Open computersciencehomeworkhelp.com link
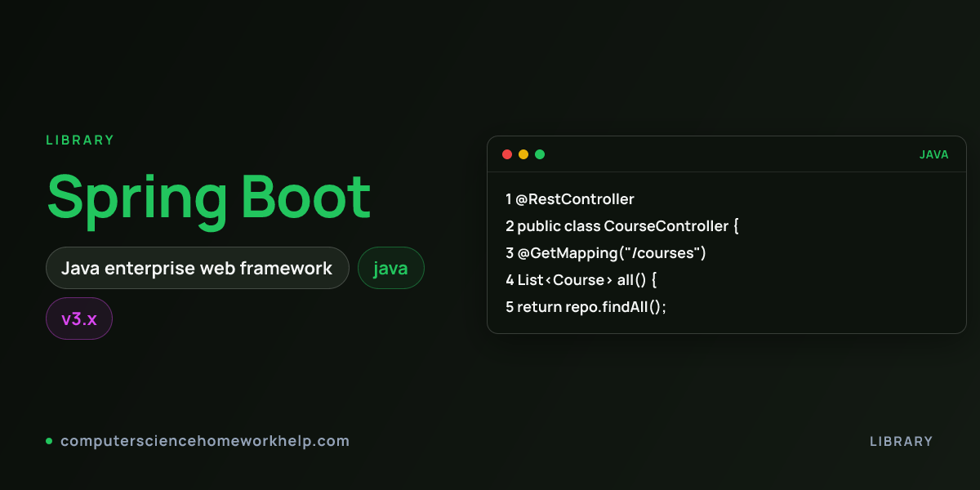Viewport: 980px width, 490px height. point(205,441)
